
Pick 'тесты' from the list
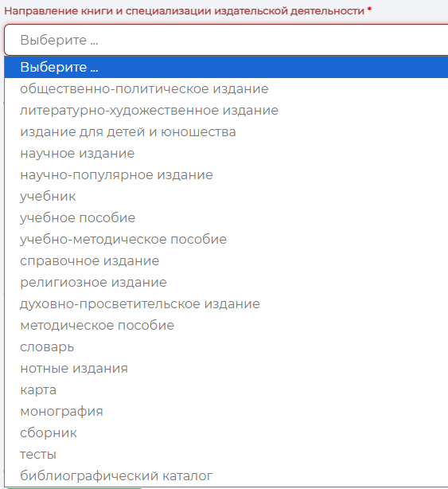click(226, 455)
